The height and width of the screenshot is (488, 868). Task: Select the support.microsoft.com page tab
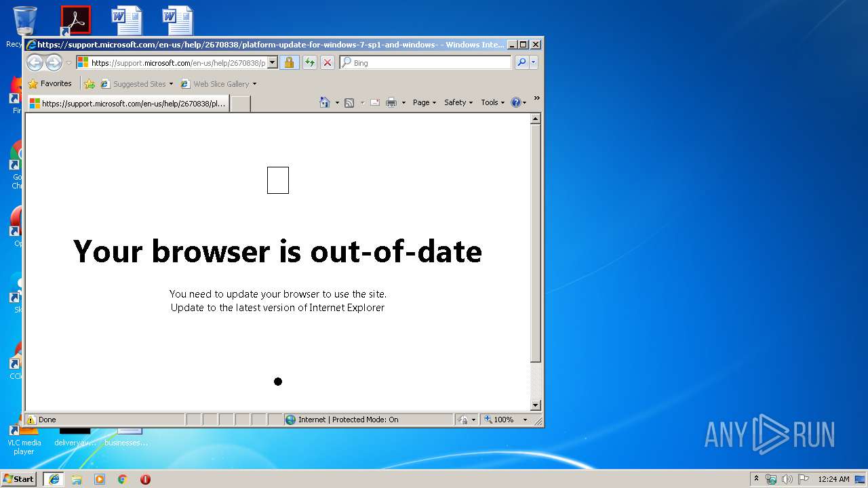(127, 104)
